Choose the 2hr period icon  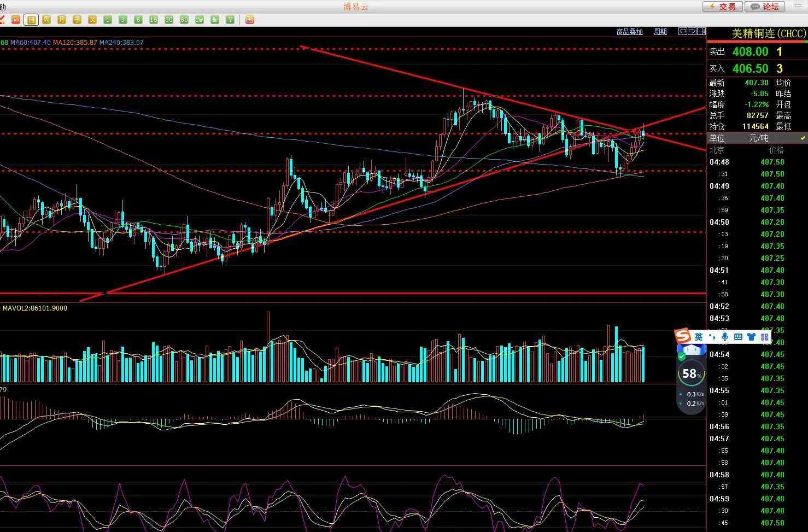point(200,20)
